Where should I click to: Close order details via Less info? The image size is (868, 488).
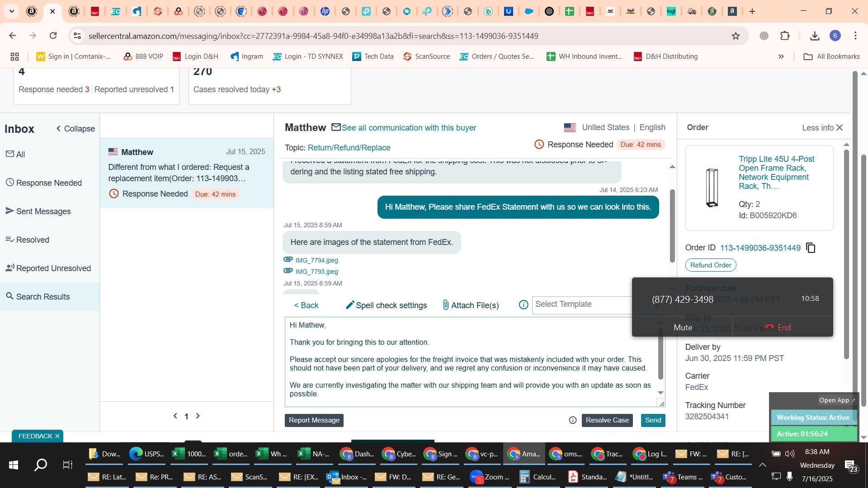[823, 128]
